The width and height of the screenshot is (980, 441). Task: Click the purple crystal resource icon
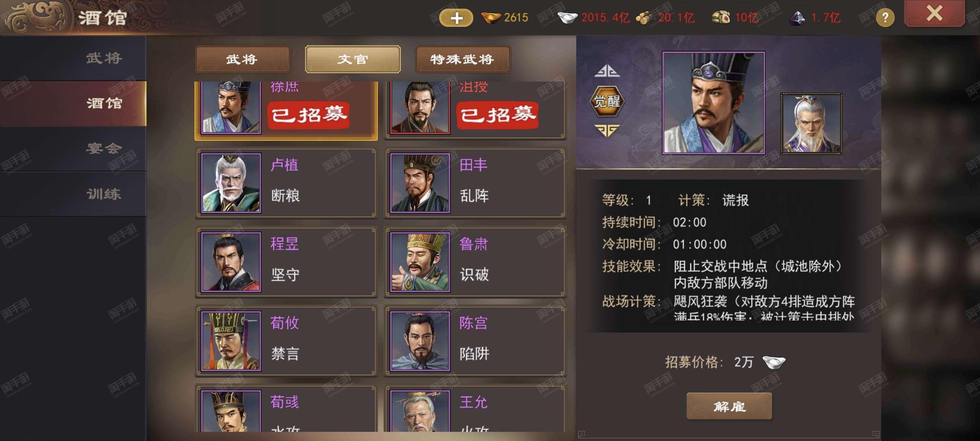[x=796, y=18]
